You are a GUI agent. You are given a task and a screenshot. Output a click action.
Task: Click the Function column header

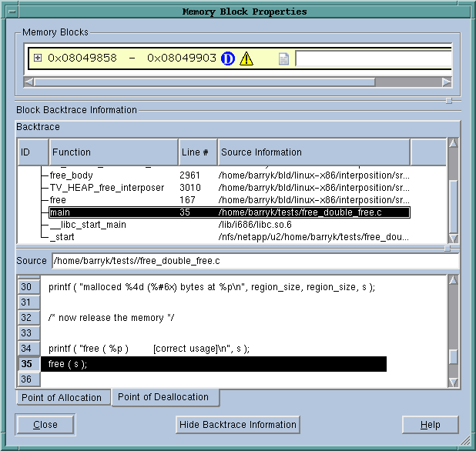113,152
